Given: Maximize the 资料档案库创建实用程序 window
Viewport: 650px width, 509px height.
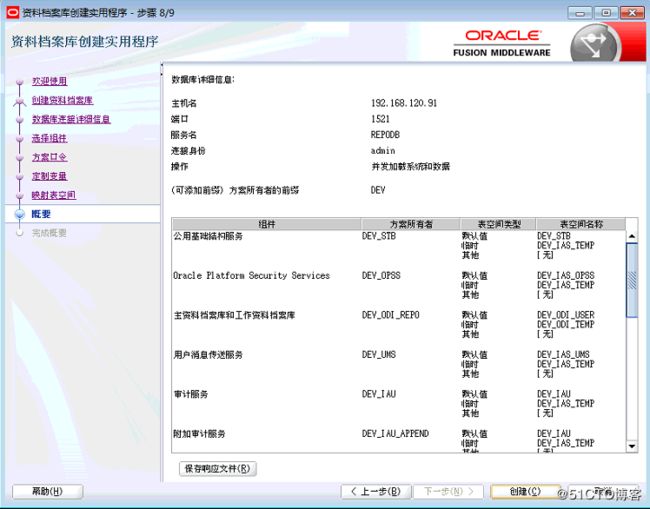Looking at the screenshot, I should 606,13.
